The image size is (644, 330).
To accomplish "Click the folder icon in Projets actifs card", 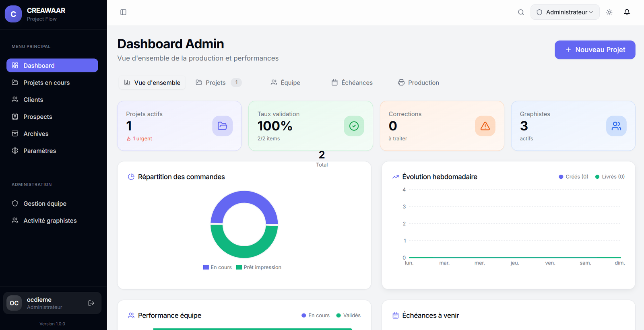I will tap(222, 126).
